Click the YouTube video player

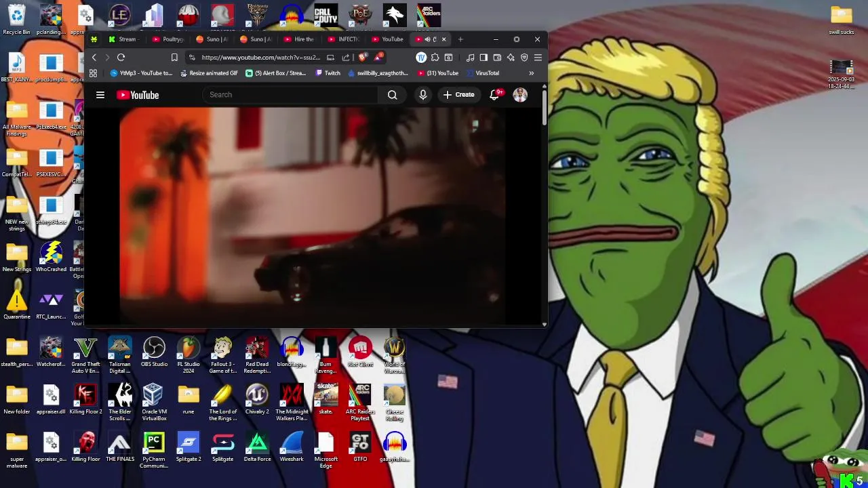312,216
